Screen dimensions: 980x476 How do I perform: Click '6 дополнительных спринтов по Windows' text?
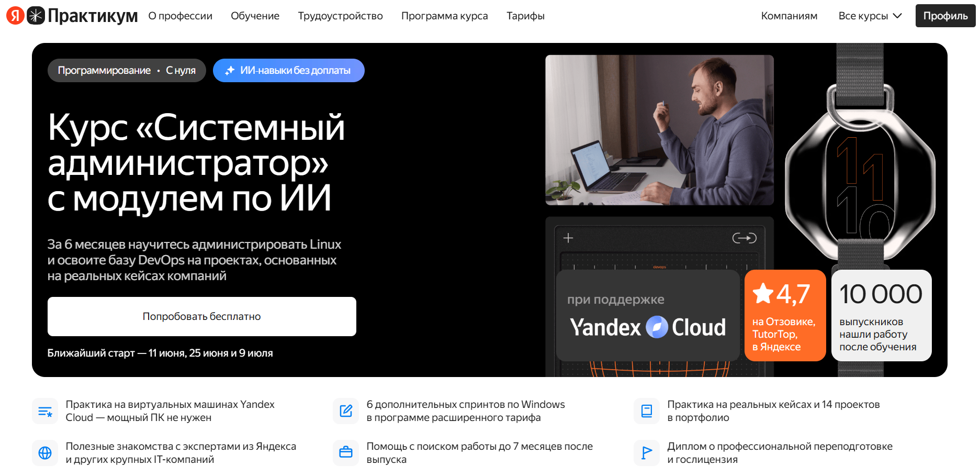(x=466, y=411)
